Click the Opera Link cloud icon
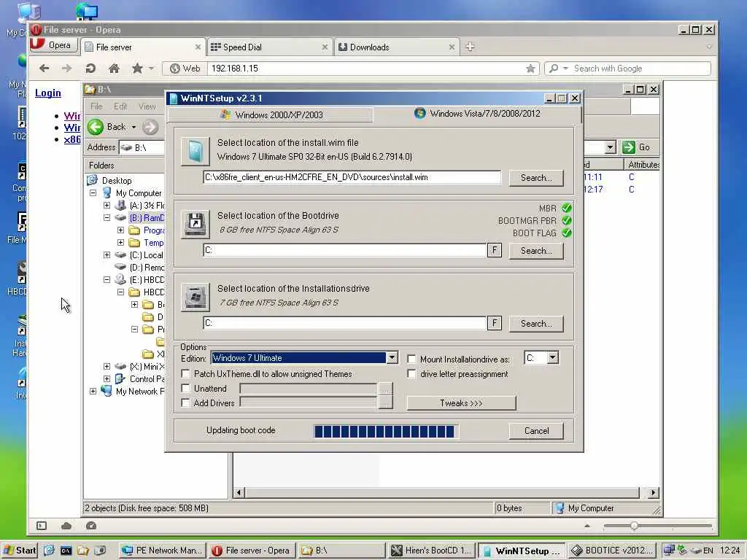Viewport: 747px width, 560px height. click(x=66, y=526)
